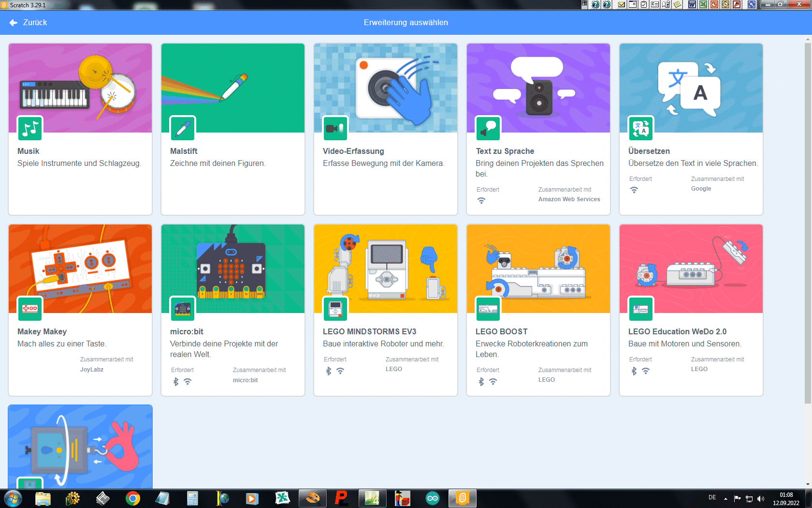The height and width of the screenshot is (508, 812).
Task: Click the LEGO BOOST icon badge
Action: (488, 309)
